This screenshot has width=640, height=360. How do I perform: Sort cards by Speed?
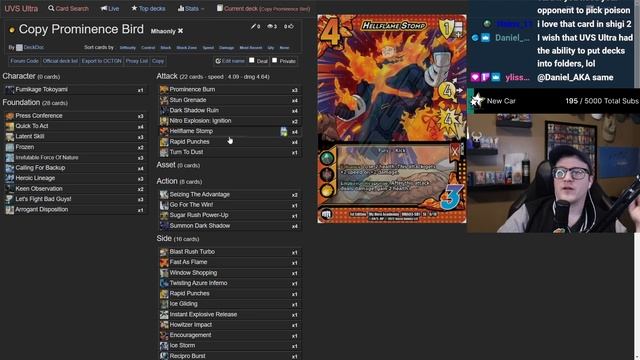pyautogui.click(x=208, y=48)
